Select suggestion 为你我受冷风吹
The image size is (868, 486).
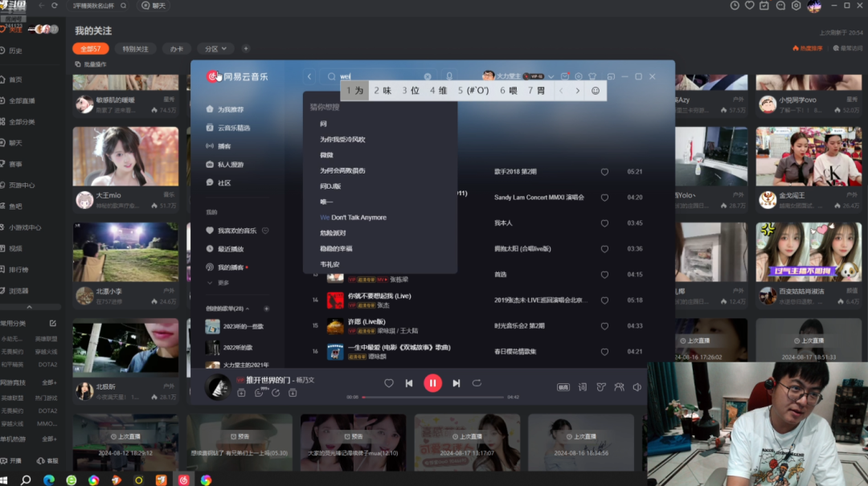point(342,140)
